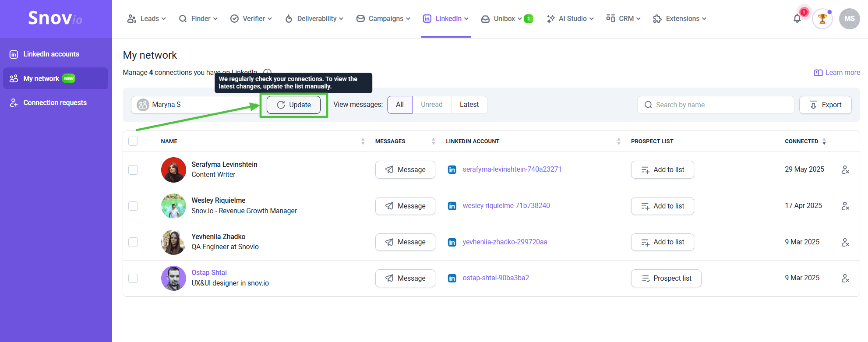Open the trophy achievements icon
Screen dimensions: 868x342
822,19
